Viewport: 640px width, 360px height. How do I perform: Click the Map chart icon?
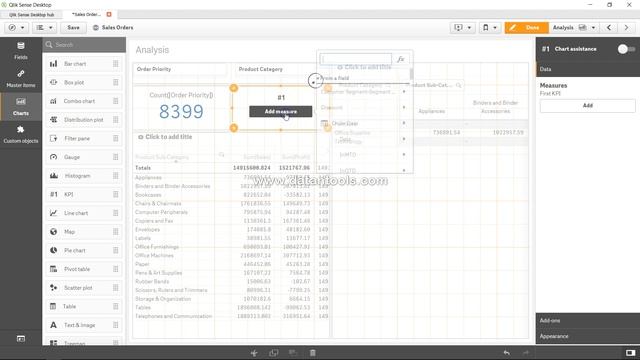click(53, 231)
